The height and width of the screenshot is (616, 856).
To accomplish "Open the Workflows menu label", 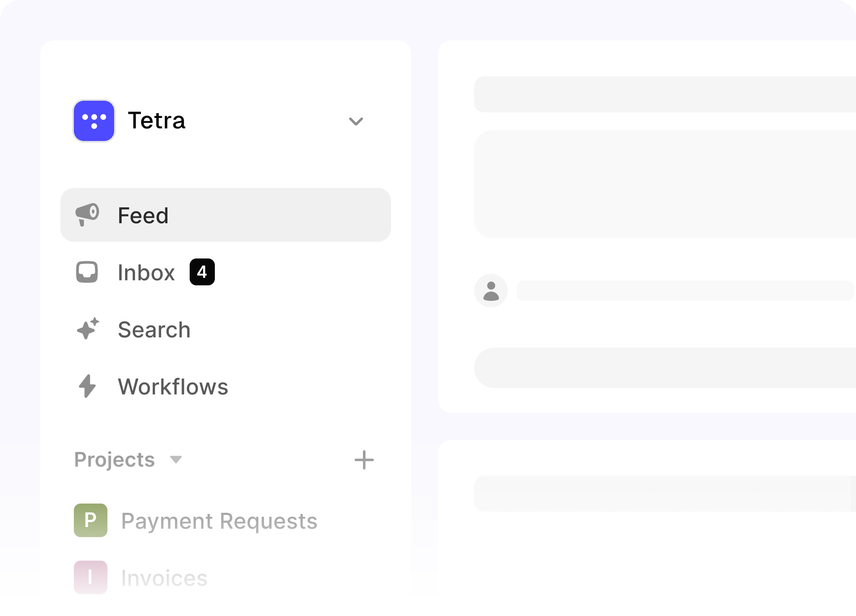I will tap(173, 387).
